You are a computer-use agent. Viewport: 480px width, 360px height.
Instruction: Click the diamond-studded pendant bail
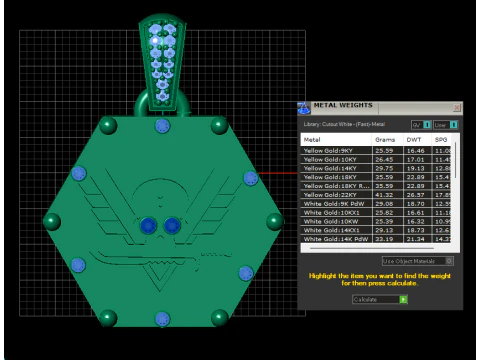click(x=163, y=62)
